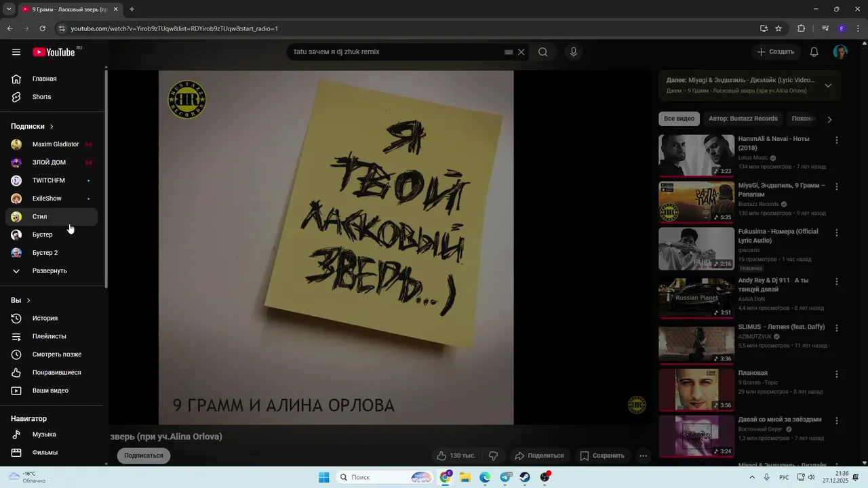
Task: Click the Сохранить save button
Action: tap(602, 455)
